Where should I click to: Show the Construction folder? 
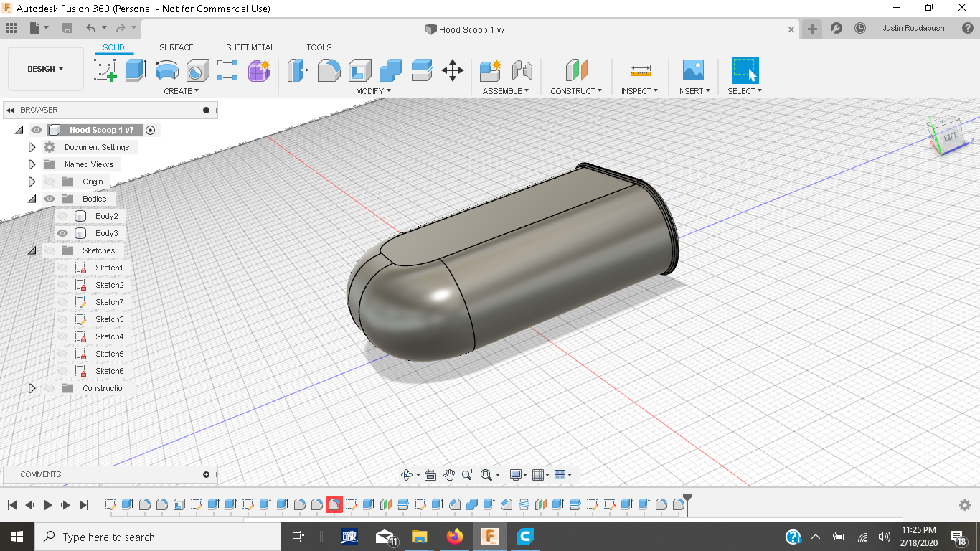pyautogui.click(x=50, y=388)
